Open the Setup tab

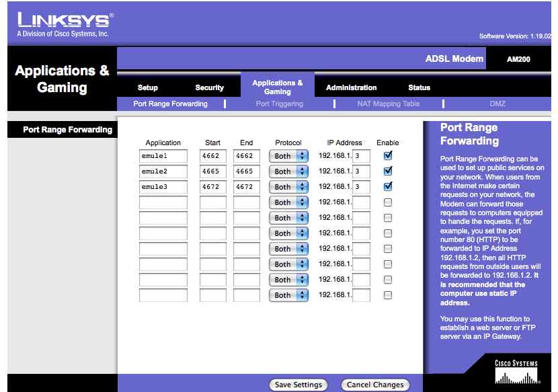(x=148, y=87)
